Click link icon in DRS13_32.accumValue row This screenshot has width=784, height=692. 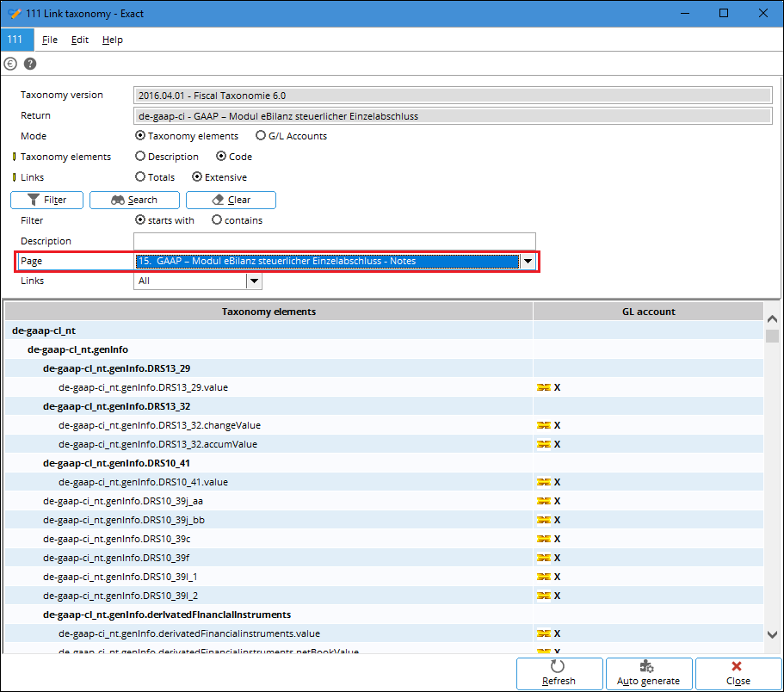pyautogui.click(x=544, y=444)
